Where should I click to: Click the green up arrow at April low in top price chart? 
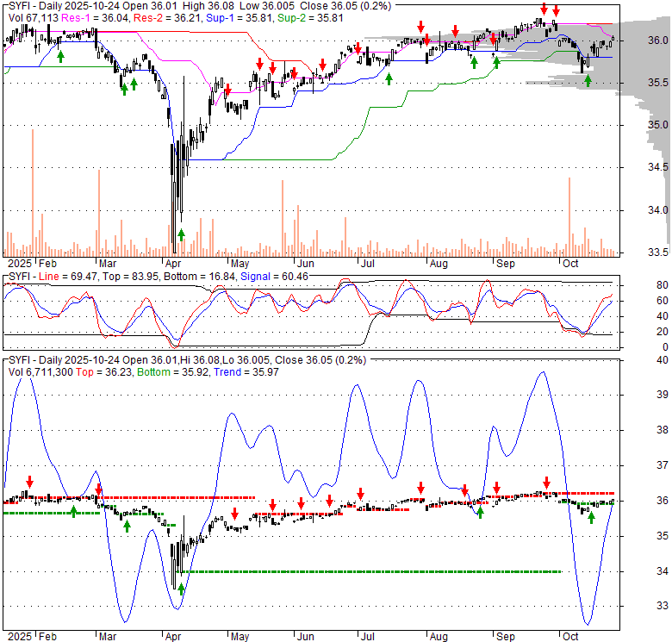click(181, 234)
